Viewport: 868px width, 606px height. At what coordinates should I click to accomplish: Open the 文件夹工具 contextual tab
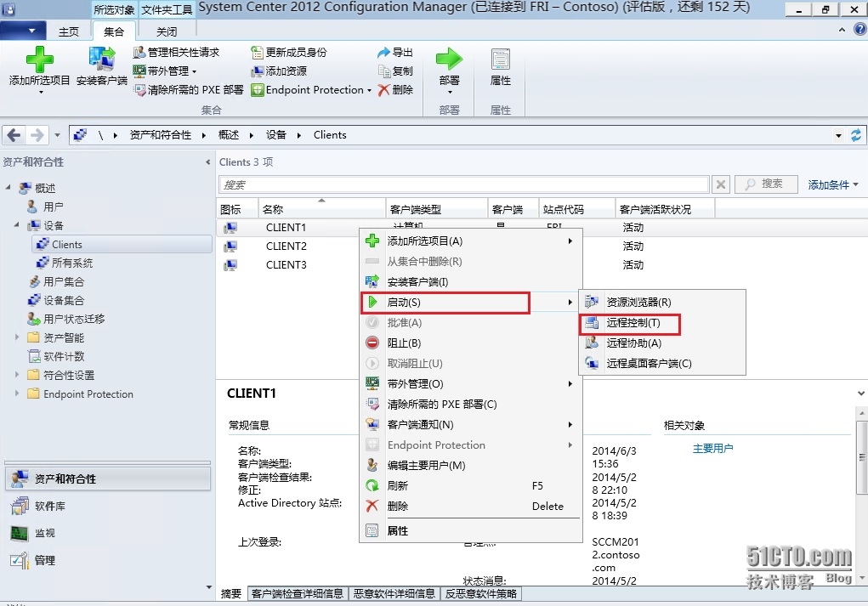pos(167,9)
